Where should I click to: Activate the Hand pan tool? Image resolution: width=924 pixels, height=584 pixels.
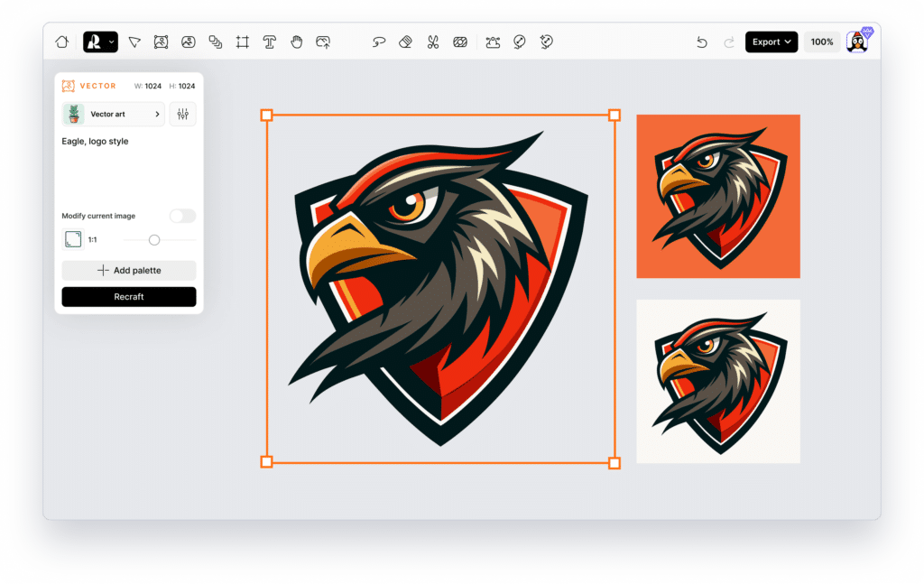click(x=296, y=42)
